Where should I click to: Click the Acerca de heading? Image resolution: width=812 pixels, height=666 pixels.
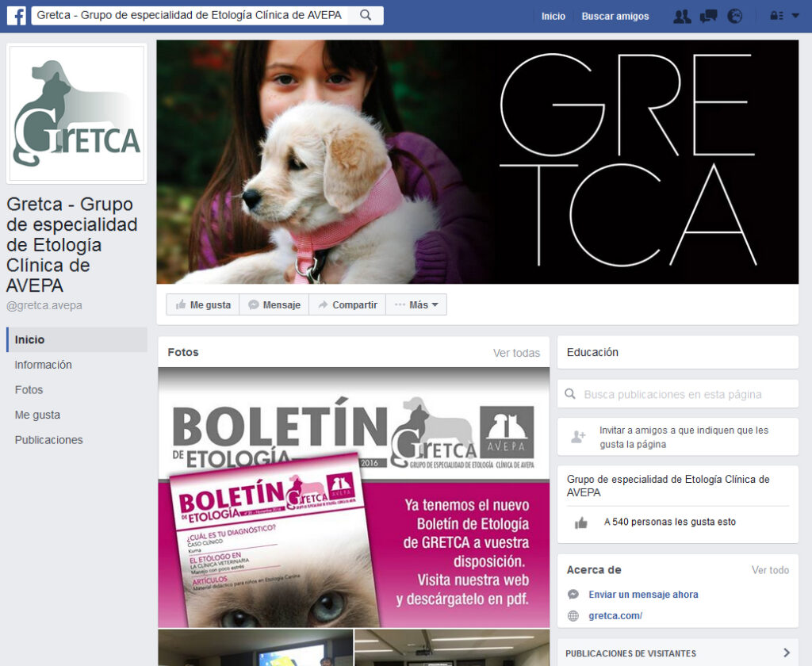pyautogui.click(x=594, y=570)
